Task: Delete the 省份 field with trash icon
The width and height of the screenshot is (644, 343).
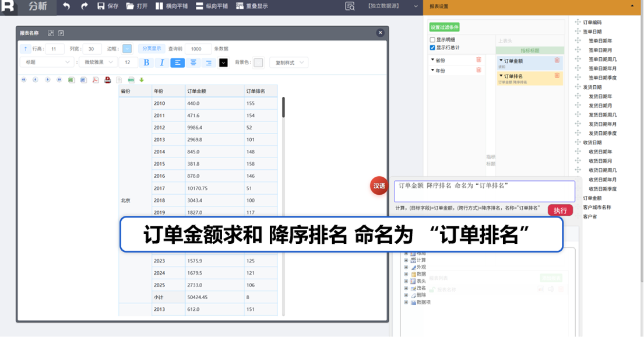Action: (x=478, y=60)
